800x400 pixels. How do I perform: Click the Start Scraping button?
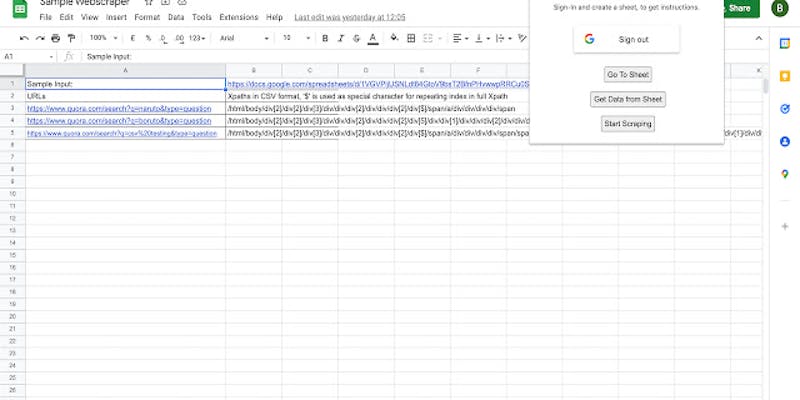(628, 123)
